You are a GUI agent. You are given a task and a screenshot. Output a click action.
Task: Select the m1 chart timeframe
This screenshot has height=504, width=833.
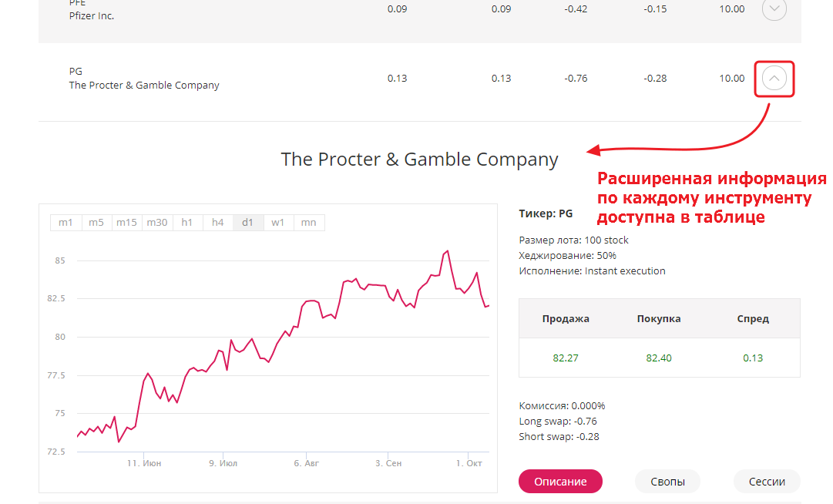(65, 223)
